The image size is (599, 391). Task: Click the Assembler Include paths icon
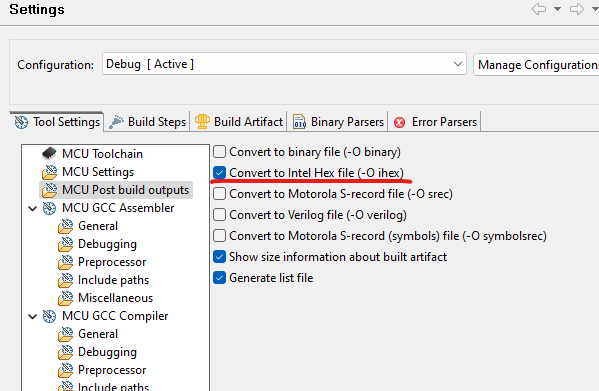coord(65,280)
